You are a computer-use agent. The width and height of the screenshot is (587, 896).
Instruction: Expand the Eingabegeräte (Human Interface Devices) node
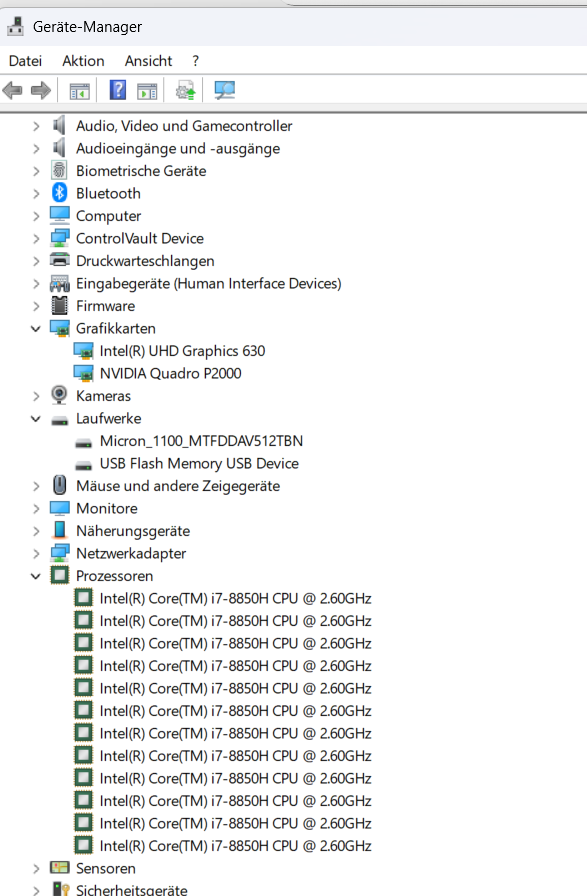click(36, 283)
